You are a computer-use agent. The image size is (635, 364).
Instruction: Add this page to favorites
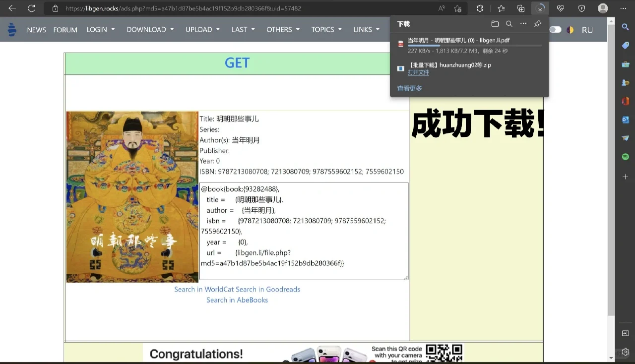[x=457, y=8]
